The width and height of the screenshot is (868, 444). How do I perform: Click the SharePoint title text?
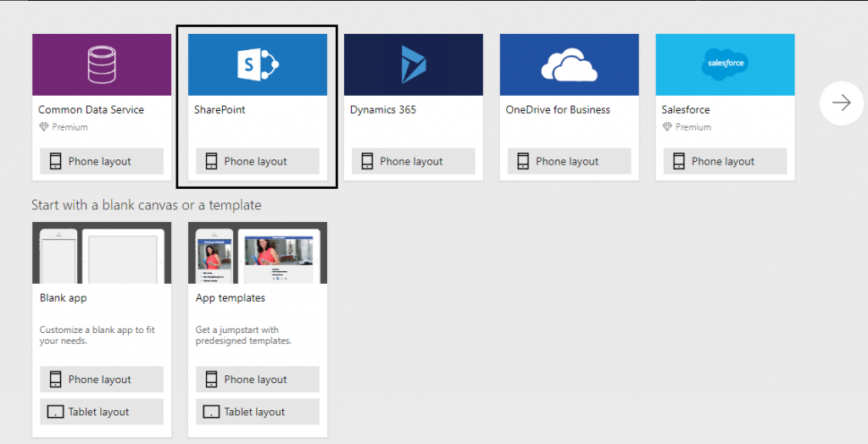220,109
